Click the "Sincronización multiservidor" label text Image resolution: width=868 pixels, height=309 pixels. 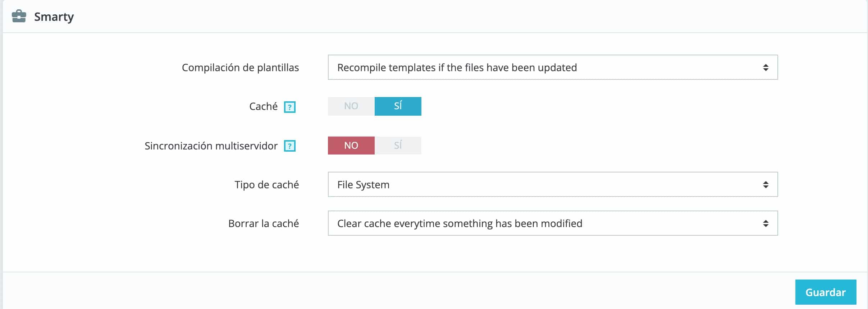click(211, 146)
